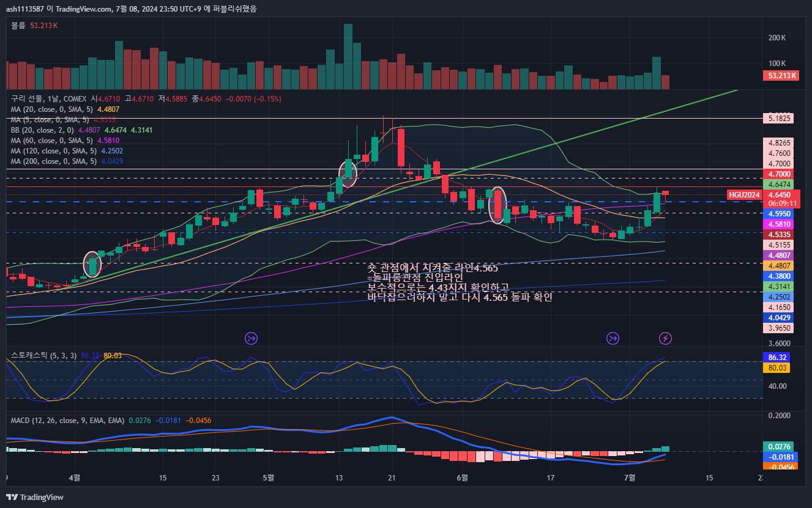812x508 pixels.
Task: Click the contract rollover icon near 7월
Action: tap(613, 338)
